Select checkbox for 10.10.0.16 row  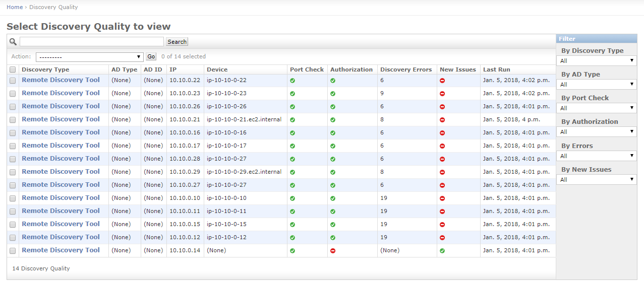[13, 133]
